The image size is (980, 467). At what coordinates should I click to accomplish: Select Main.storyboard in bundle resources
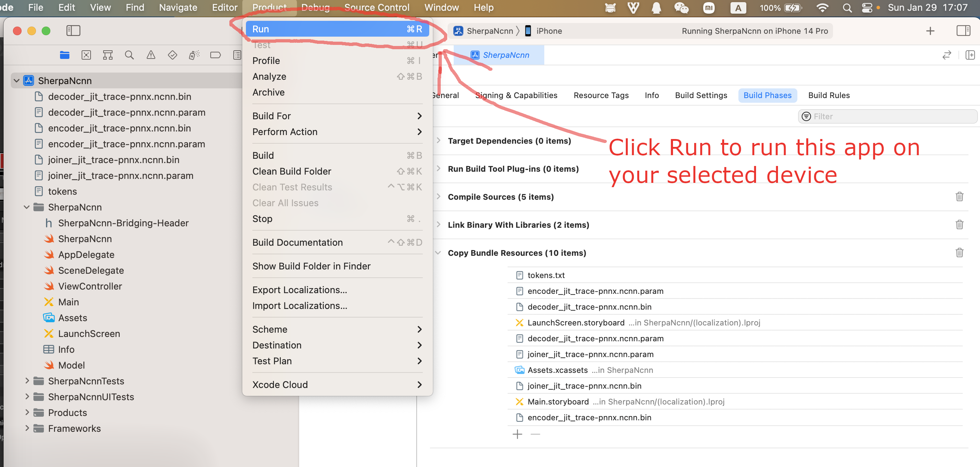(558, 402)
